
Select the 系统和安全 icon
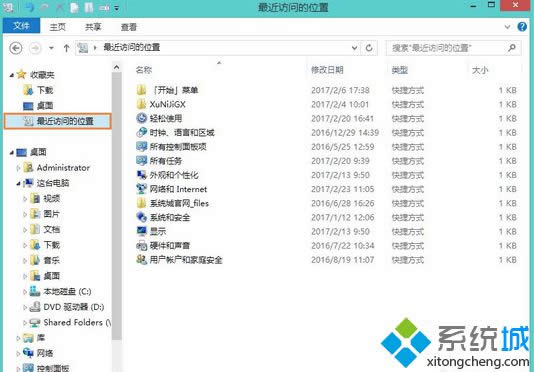(141, 217)
